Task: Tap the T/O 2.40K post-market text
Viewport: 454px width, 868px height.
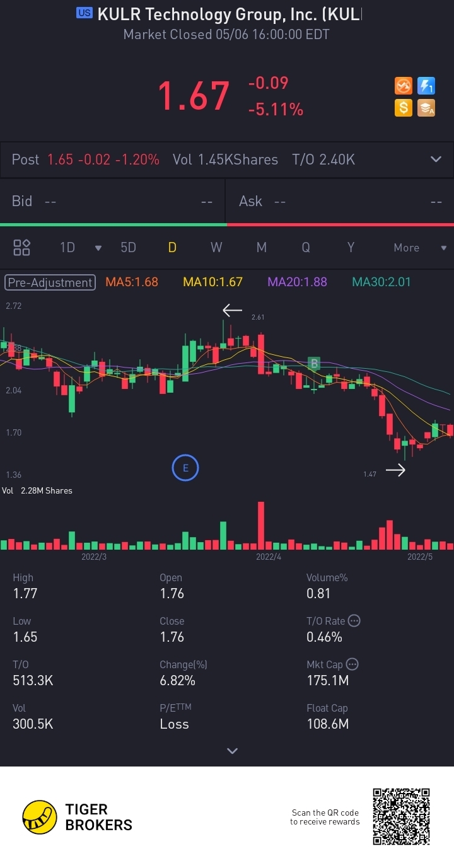Action: coord(323,159)
